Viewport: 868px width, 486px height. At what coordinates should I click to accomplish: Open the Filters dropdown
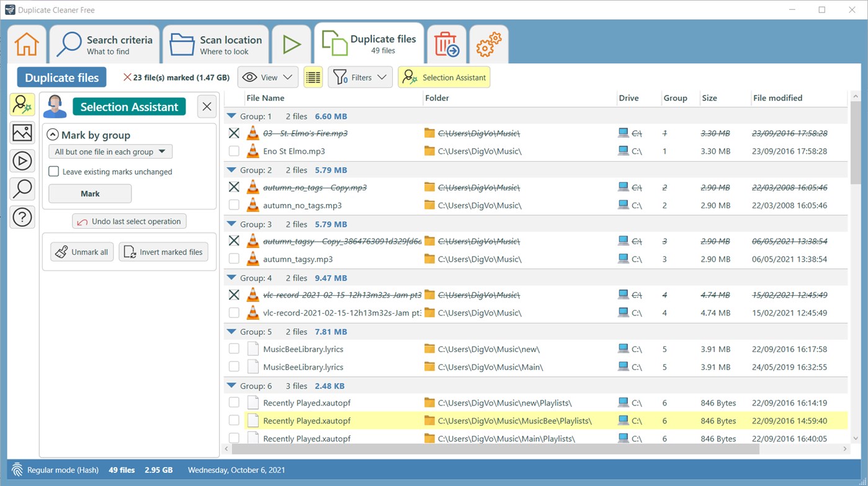click(360, 77)
